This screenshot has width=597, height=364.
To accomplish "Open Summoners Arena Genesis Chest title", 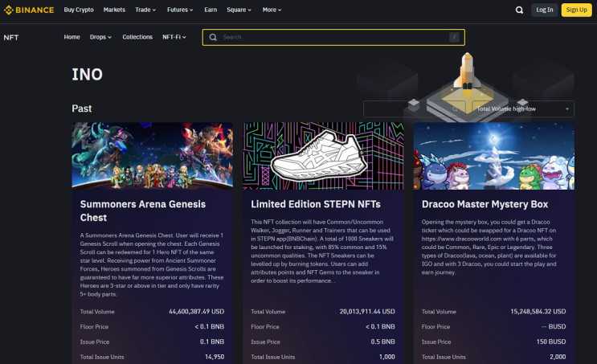I will (x=143, y=211).
